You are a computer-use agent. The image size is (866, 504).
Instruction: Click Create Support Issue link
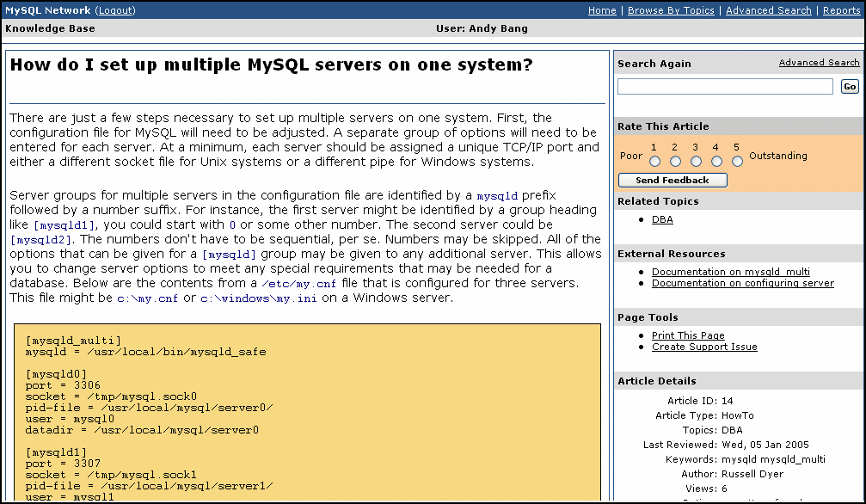click(x=704, y=347)
